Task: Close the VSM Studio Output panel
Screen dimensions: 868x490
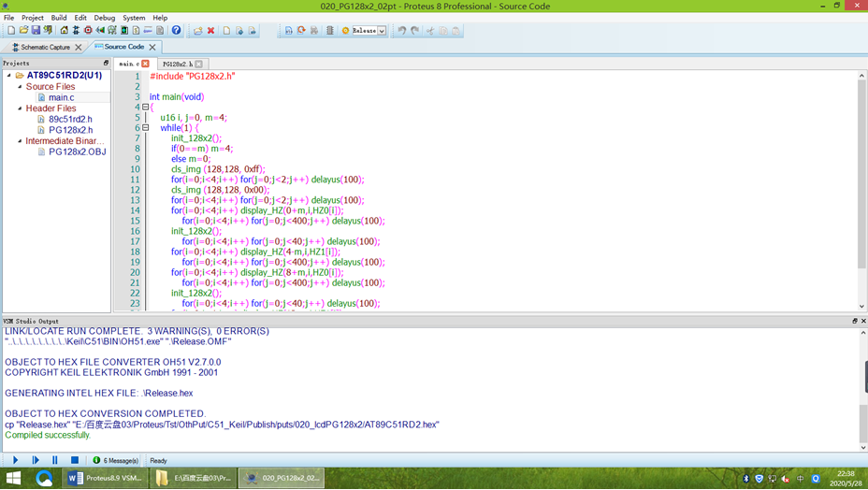Action: point(863,321)
